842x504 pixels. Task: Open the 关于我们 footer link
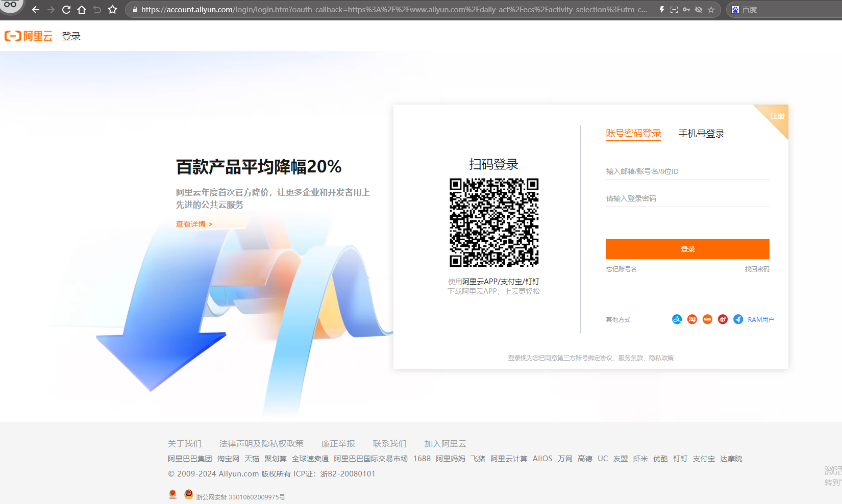click(185, 444)
